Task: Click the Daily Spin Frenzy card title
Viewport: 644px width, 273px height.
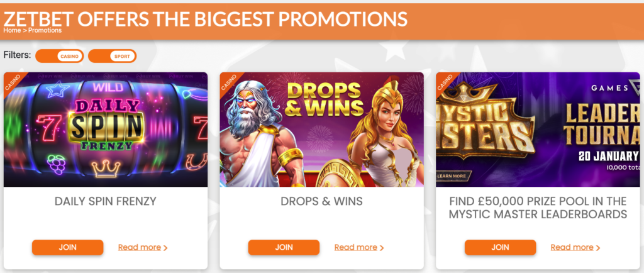Action: pos(106,201)
